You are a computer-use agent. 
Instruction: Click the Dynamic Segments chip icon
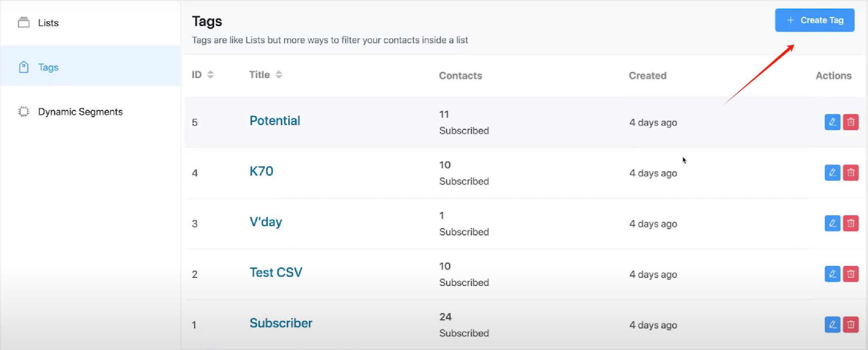[24, 112]
